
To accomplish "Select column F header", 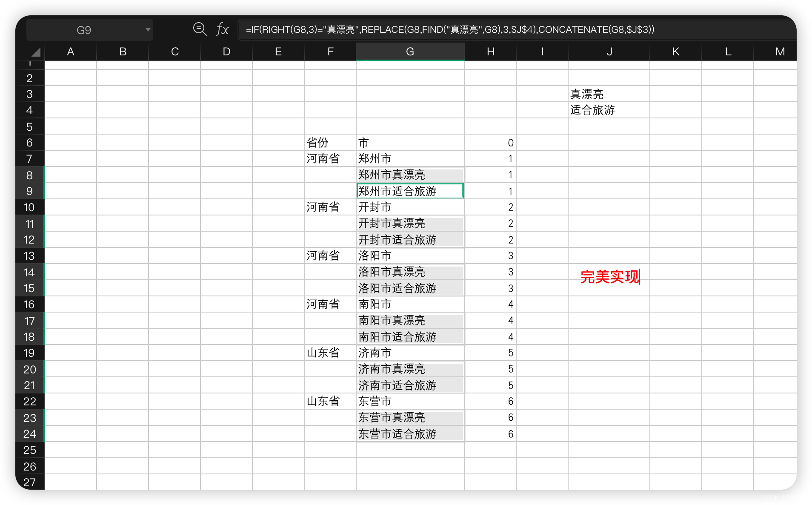I will pos(330,52).
